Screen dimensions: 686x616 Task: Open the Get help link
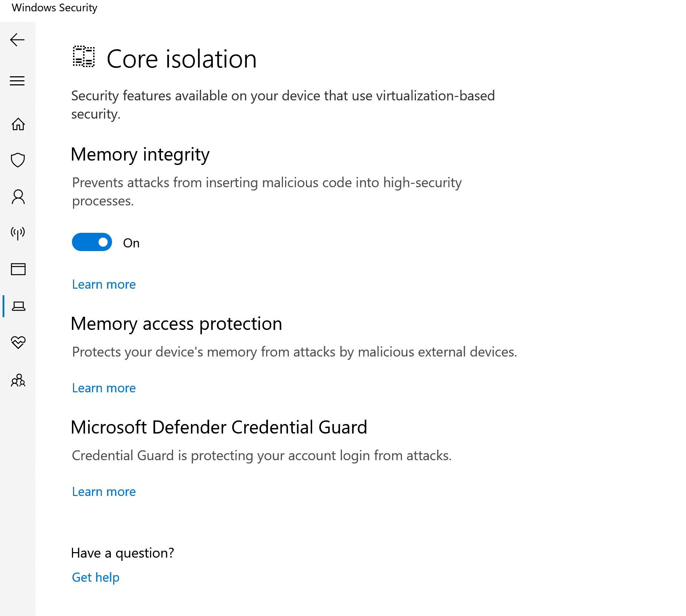click(96, 577)
